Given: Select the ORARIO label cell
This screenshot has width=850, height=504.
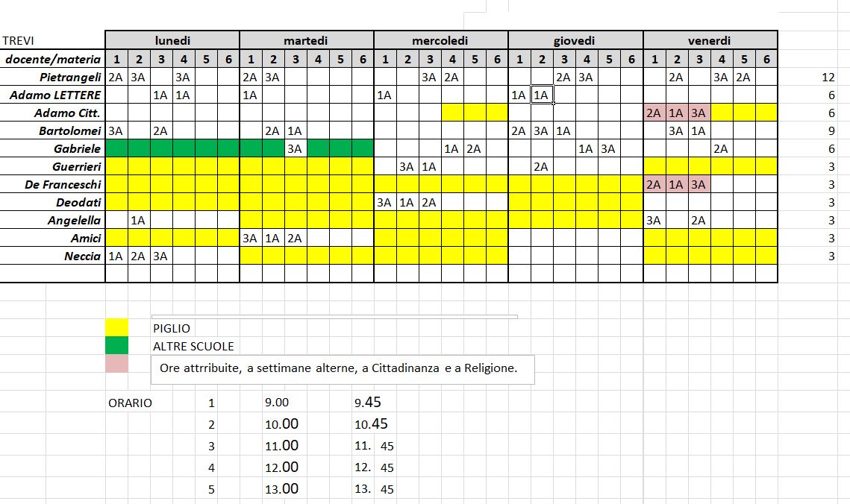Looking at the screenshot, I should (x=130, y=403).
